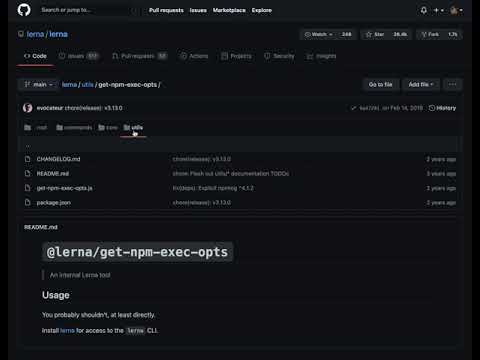Open the Watch dropdown
This screenshot has width=480, height=360.
(319, 34)
